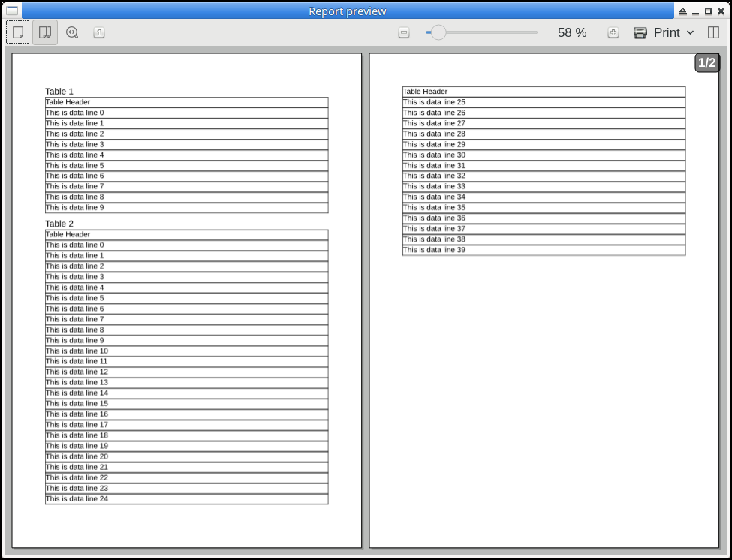Select the first preview page
732x560 pixels.
[187, 300]
